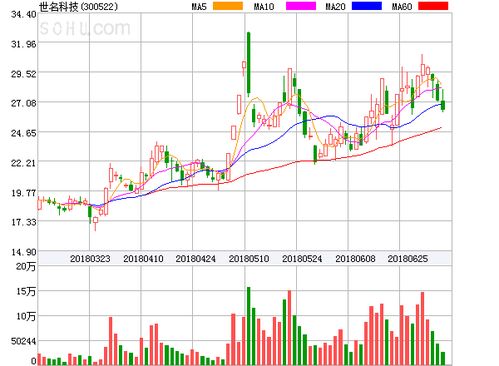Select the 20180424 date marker
This screenshot has width=499, height=366.
pos(196,259)
